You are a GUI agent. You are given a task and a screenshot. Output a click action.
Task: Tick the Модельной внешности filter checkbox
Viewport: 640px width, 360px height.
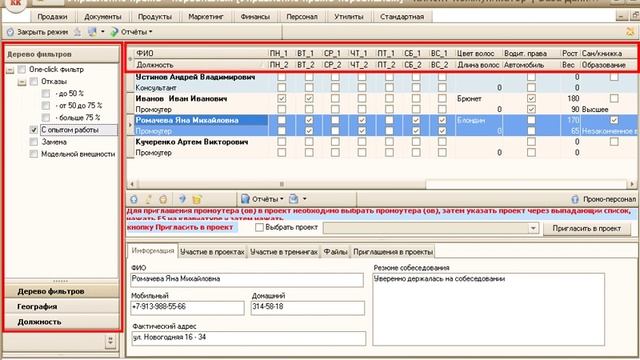tap(34, 154)
